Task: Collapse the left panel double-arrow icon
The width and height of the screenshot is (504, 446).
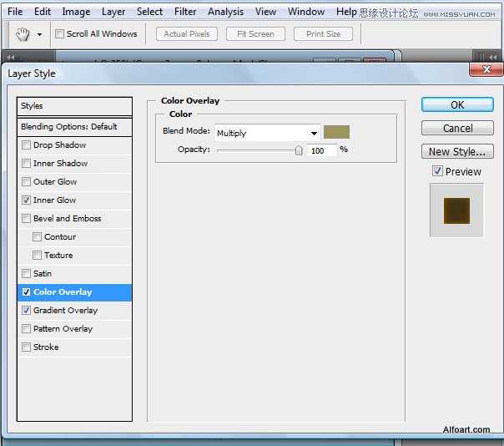Action: 11,58
